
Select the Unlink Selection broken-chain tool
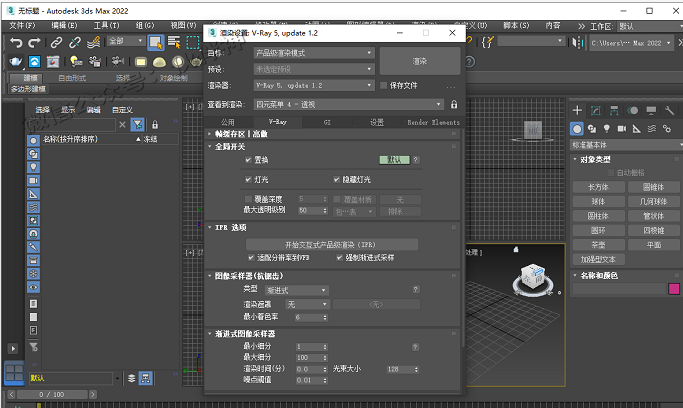(x=74, y=42)
